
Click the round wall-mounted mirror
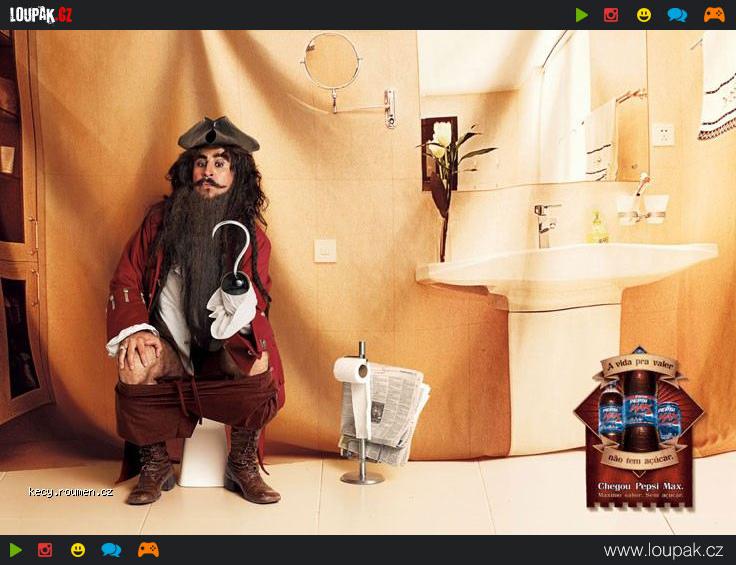[332, 61]
